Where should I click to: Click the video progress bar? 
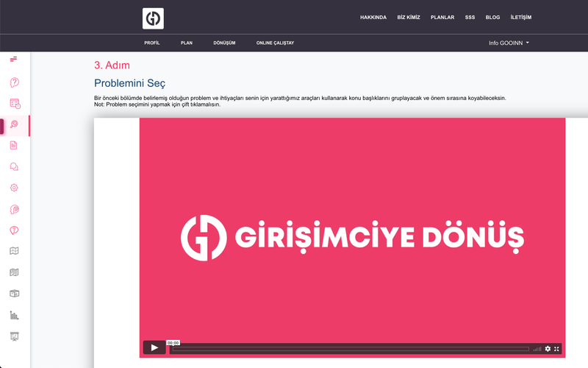point(350,349)
